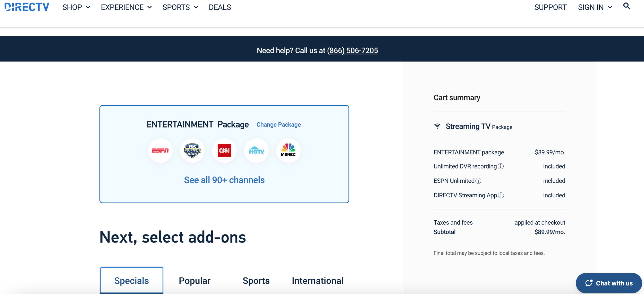The height and width of the screenshot is (294, 644).
Task: Click the search magnifier icon
Action: [626, 6]
